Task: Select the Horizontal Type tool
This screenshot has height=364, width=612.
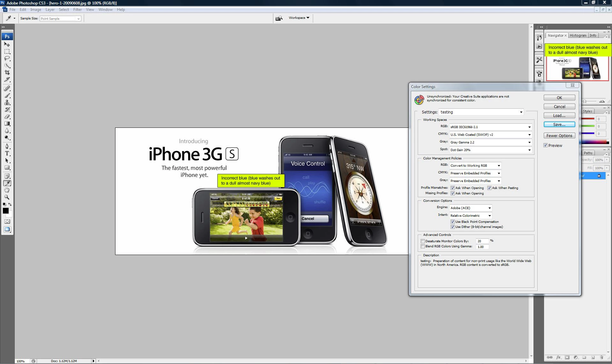Action: pyautogui.click(x=7, y=153)
